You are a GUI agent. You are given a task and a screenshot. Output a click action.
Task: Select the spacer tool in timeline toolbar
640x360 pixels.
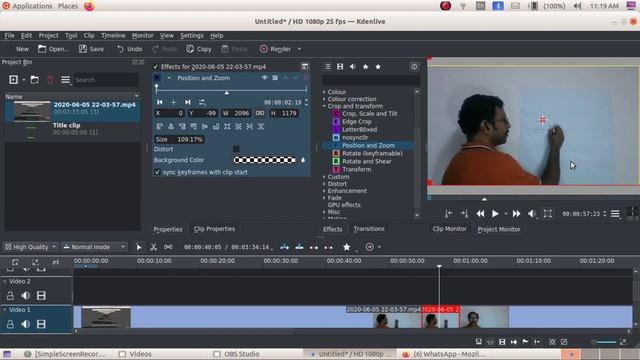[x=168, y=247]
